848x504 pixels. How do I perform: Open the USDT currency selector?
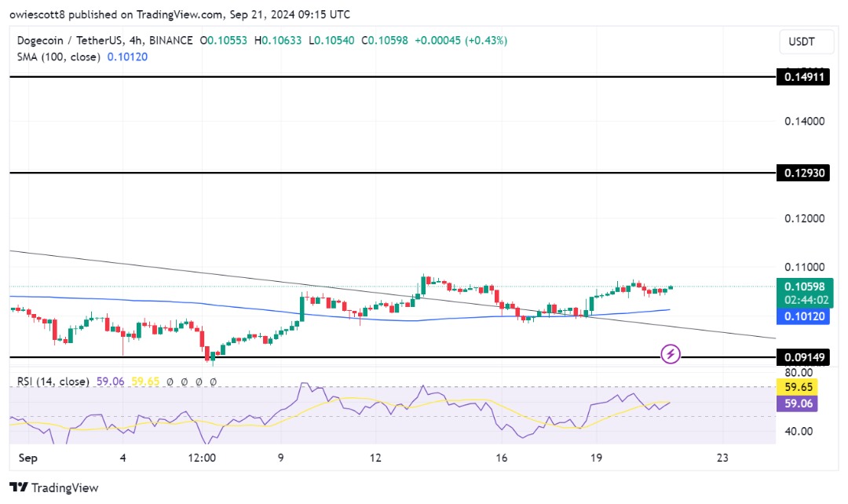[x=801, y=41]
